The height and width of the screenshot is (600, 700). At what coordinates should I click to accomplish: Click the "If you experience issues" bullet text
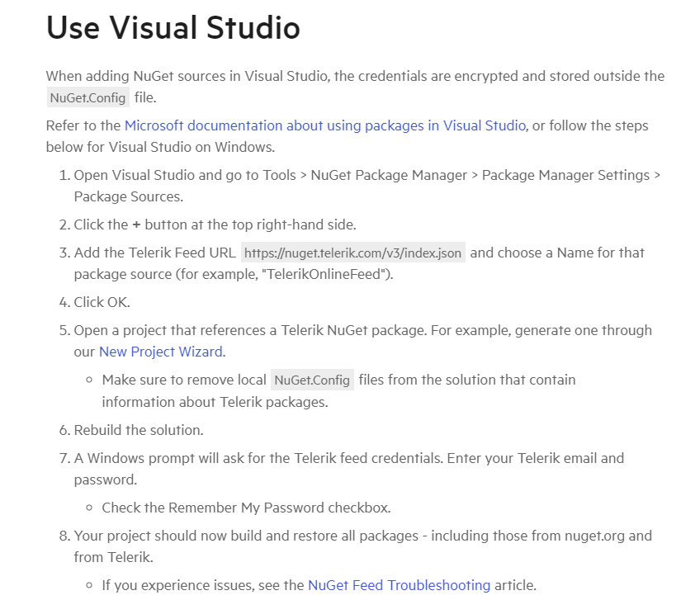click(203, 585)
